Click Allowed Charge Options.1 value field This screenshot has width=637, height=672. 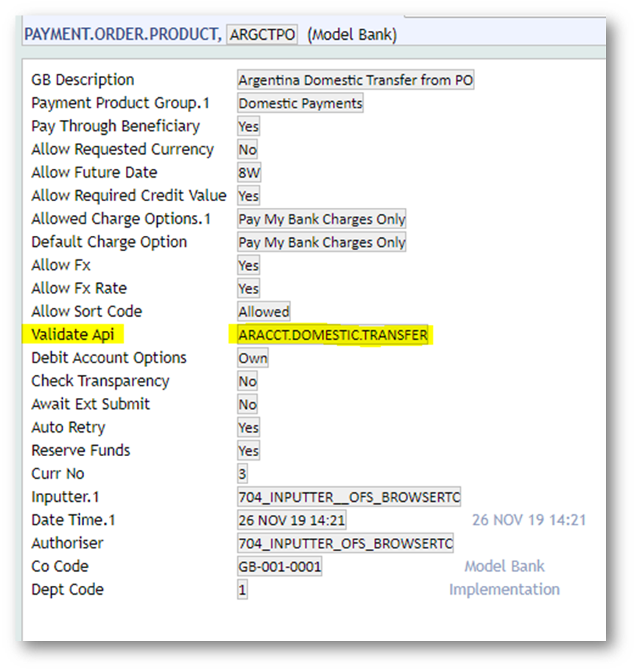322,219
